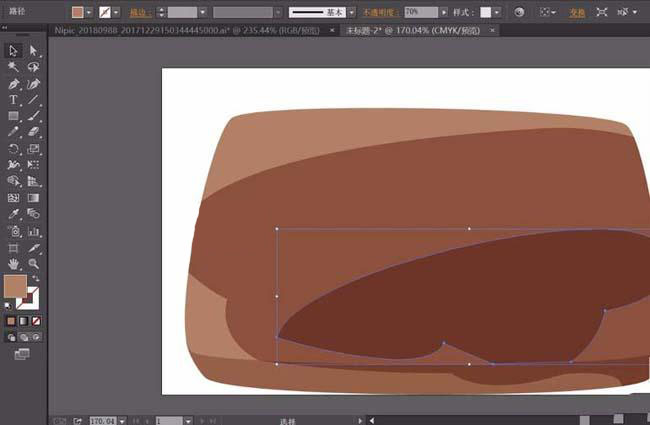Select the Rectangle tool
Screen dimensions: 650x425
click(x=13, y=116)
